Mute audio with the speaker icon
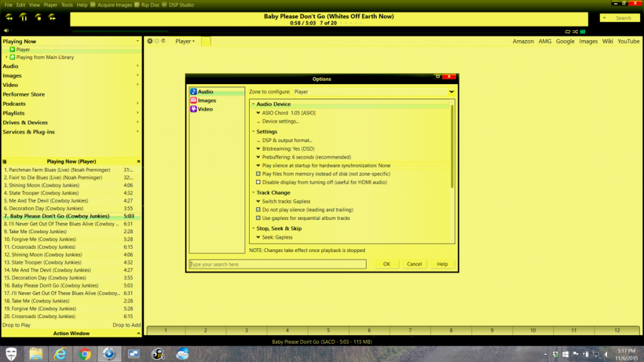The height and width of the screenshot is (362, 644). click(6, 31)
